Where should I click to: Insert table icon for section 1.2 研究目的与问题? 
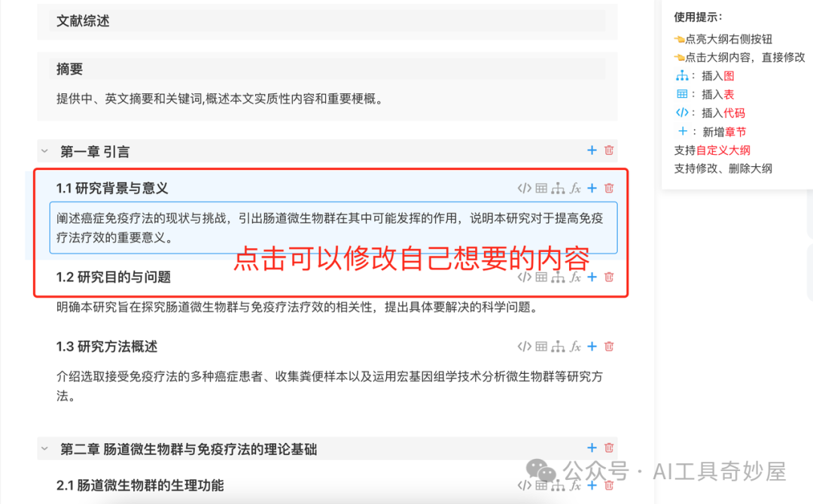541,277
